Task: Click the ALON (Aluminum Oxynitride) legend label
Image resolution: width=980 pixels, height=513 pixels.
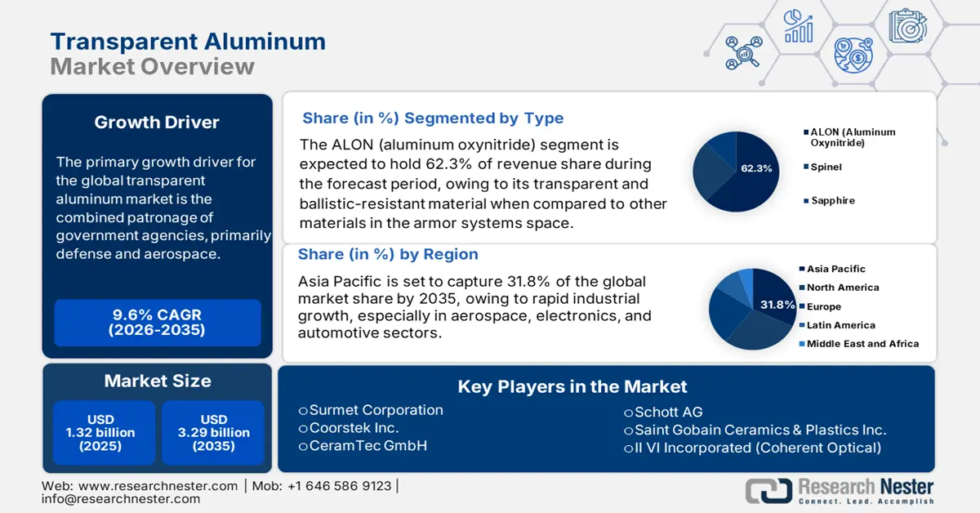Action: [x=853, y=137]
